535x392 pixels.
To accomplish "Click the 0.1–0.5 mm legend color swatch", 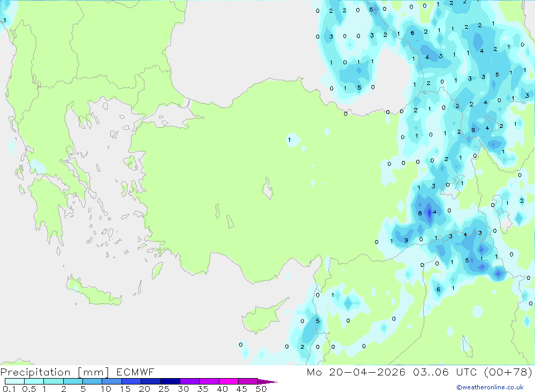I will [x=14, y=381].
